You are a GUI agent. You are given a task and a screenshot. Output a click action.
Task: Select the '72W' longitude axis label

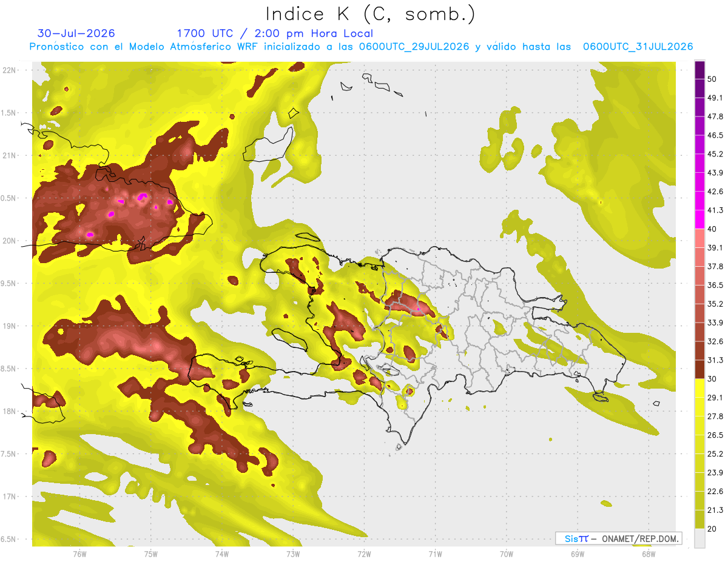(x=364, y=554)
